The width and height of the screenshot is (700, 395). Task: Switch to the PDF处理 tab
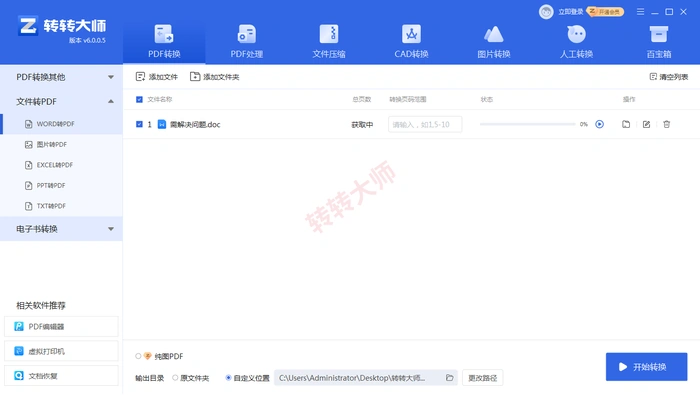click(246, 42)
